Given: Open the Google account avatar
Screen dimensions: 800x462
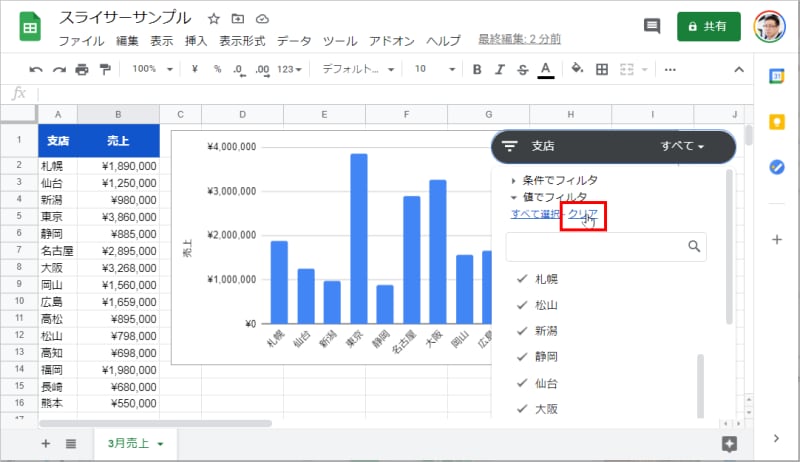Looking at the screenshot, I should (769, 26).
